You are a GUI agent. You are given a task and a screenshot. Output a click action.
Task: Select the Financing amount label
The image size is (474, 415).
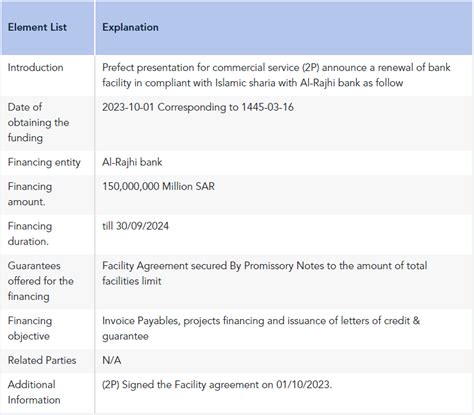(30, 194)
